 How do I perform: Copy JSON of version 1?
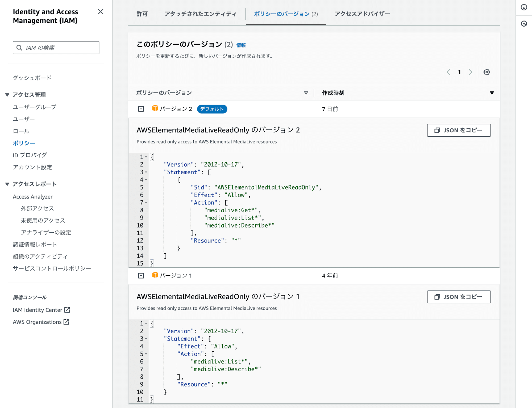459,297
